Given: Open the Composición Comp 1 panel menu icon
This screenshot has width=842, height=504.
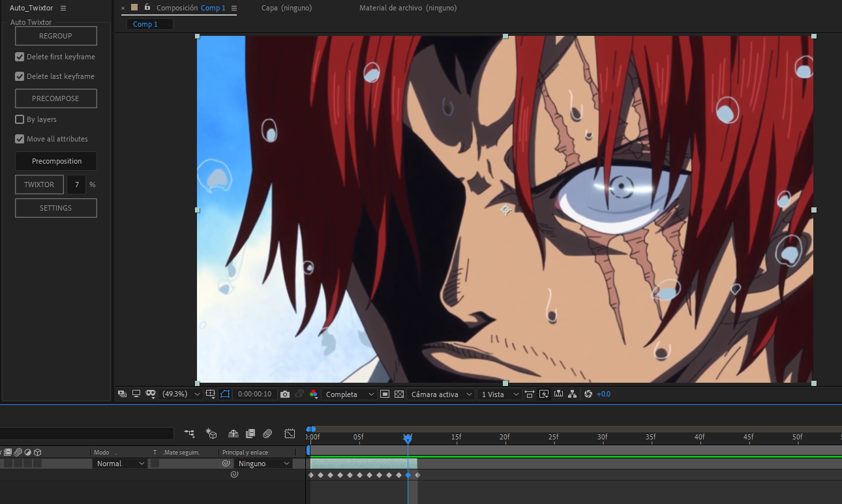Looking at the screenshot, I should [234, 8].
